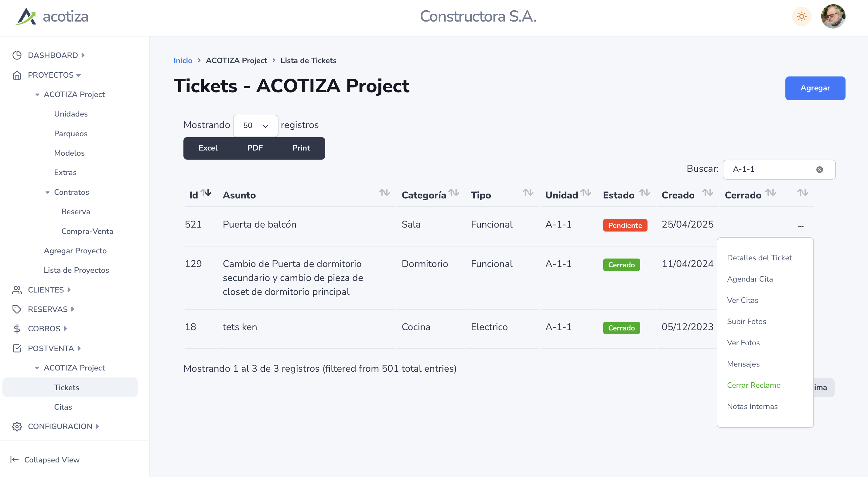Image resolution: width=868 pixels, height=477 pixels.
Task: Clear the Buscar search field
Action: 819,170
